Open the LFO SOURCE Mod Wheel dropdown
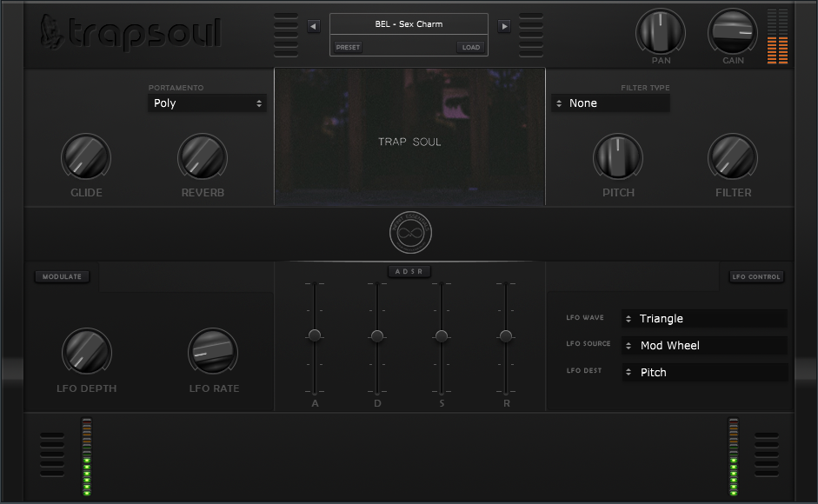Viewport: 818px width, 504px height. click(704, 345)
